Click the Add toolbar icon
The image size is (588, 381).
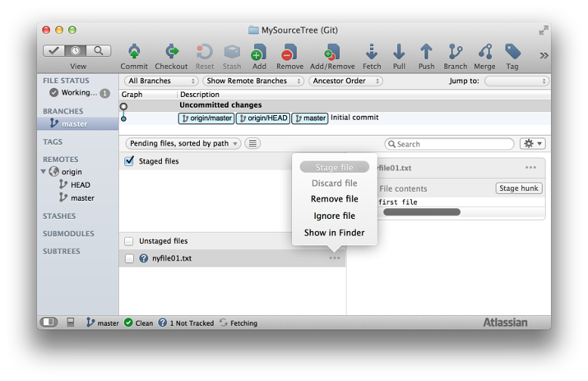[x=259, y=52]
